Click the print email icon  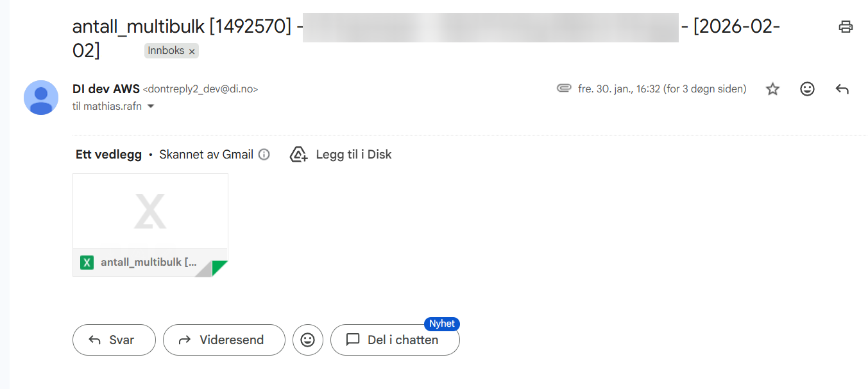coord(846,27)
